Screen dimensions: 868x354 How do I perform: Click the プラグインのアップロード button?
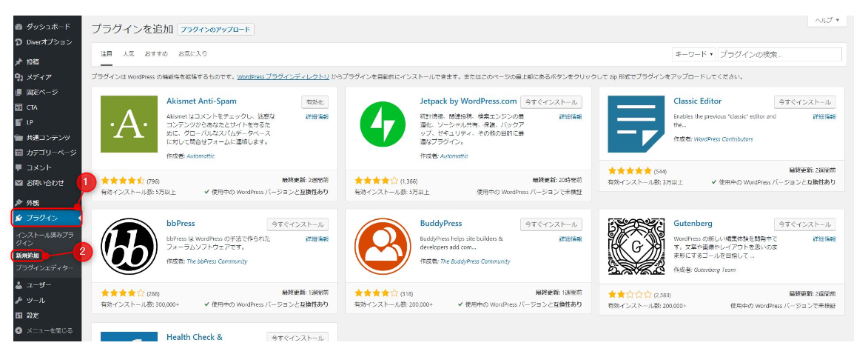215,30
